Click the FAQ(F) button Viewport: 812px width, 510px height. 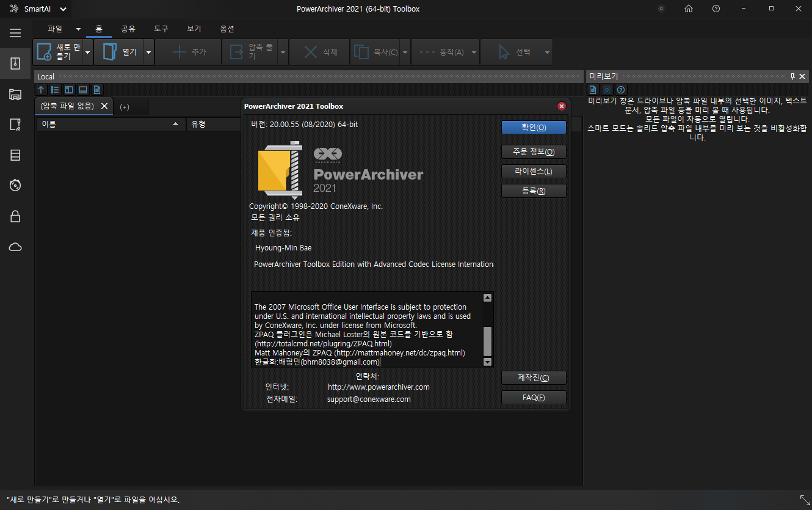click(534, 397)
